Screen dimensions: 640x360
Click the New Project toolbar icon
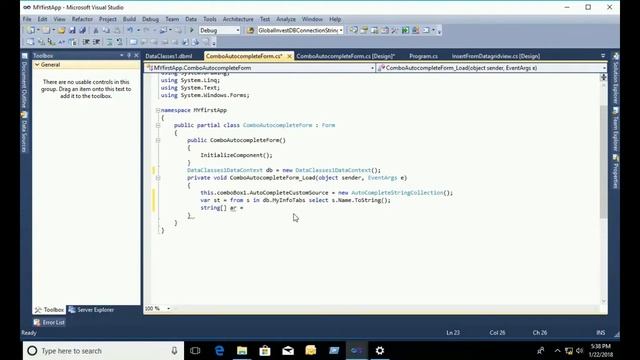(30, 30)
